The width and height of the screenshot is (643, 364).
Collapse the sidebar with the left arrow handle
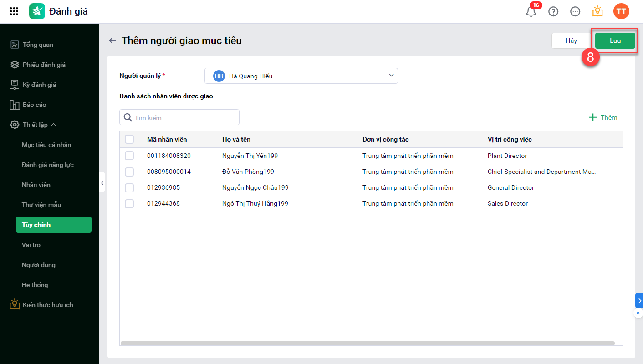pos(102,182)
